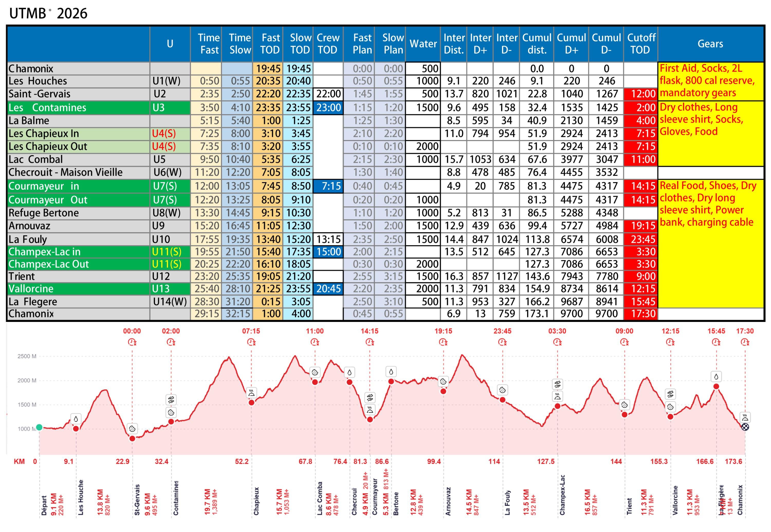Click the snack icon above La Fouly
The image size is (771, 532).
coord(502,390)
